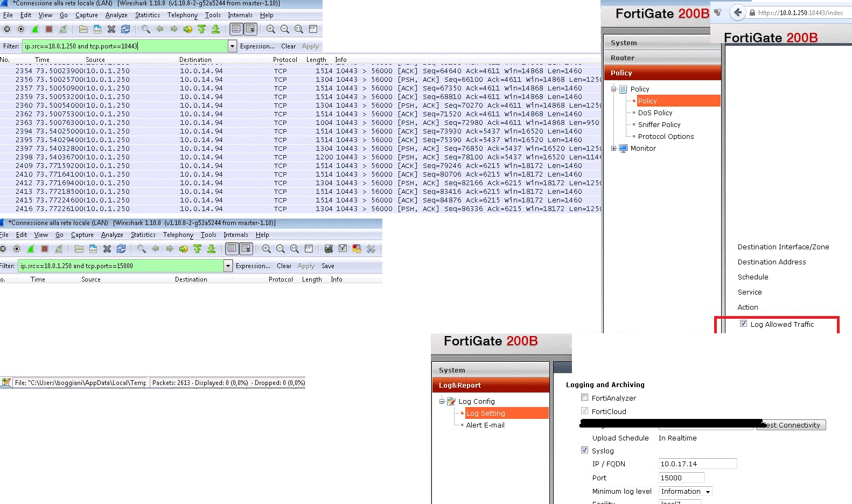852x504 pixels.
Task: Open the Router section in the FortiGate sidebar
Action: coord(662,58)
